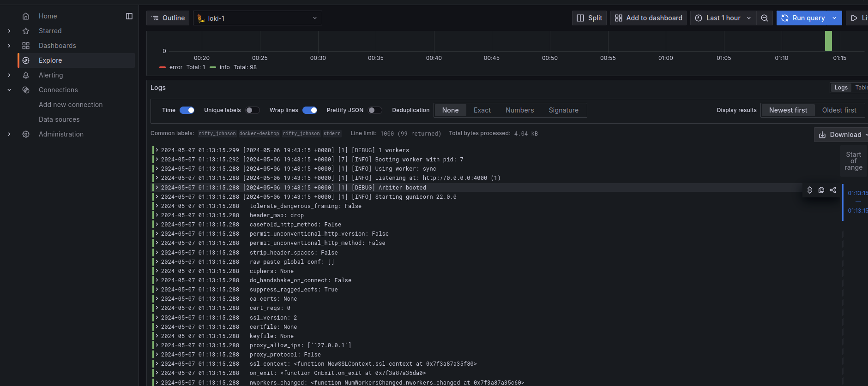Display results Oldest first
This screenshot has height=386, width=868.
839,110
